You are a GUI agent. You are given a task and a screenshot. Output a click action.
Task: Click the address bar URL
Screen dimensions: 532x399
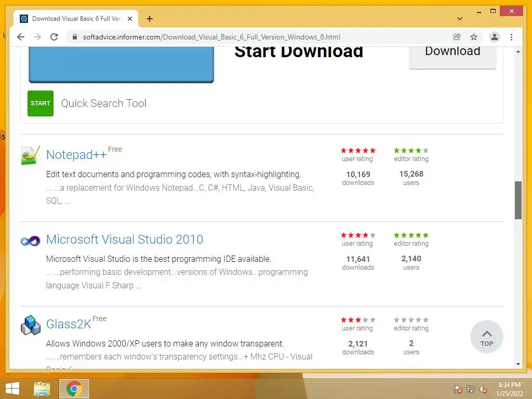point(211,37)
